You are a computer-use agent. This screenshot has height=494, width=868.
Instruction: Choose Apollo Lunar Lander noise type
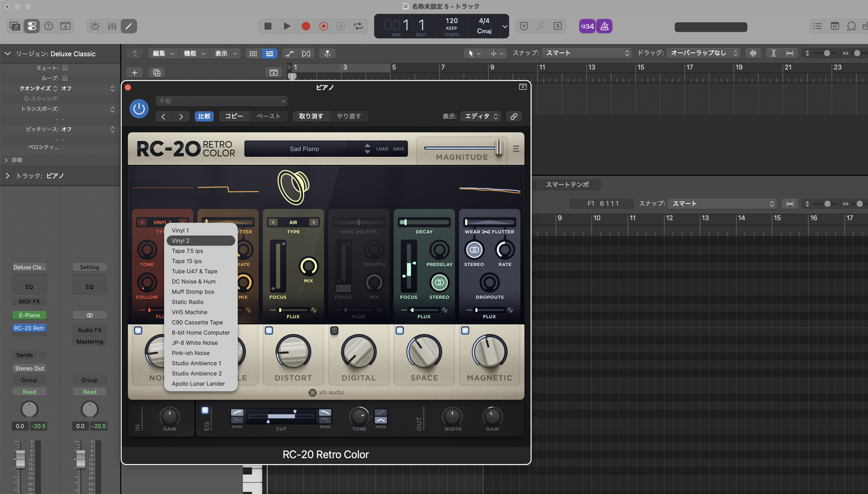(201, 384)
